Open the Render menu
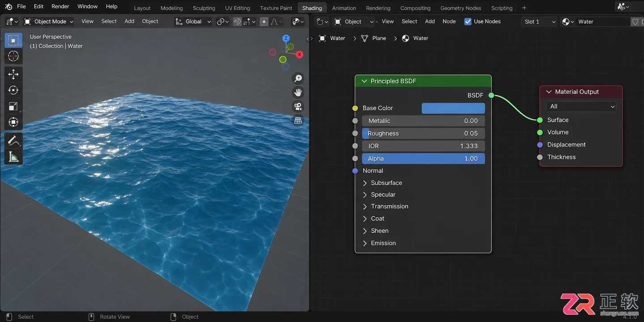This screenshot has width=644, height=322. (60, 6)
